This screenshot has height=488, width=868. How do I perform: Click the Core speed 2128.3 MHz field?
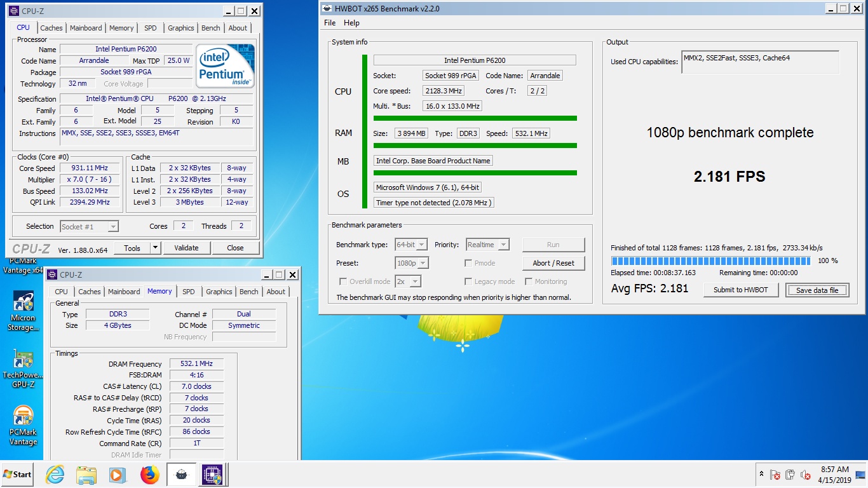point(444,91)
